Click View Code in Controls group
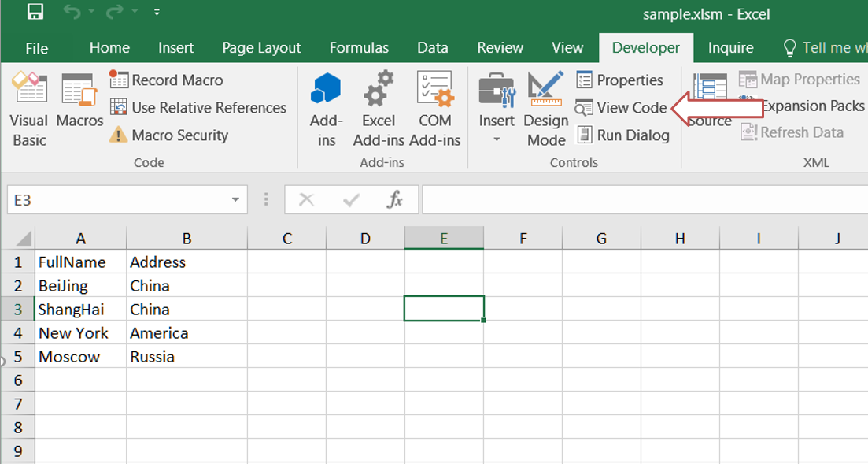 (622, 108)
